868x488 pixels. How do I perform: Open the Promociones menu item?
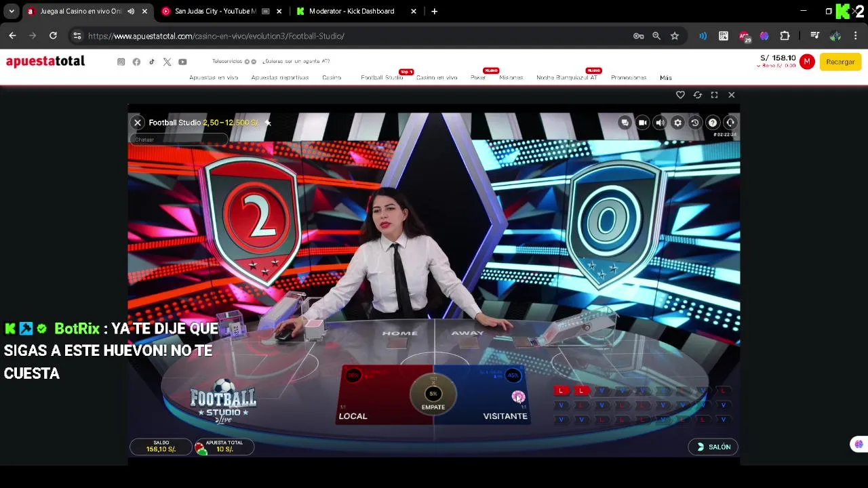629,77
